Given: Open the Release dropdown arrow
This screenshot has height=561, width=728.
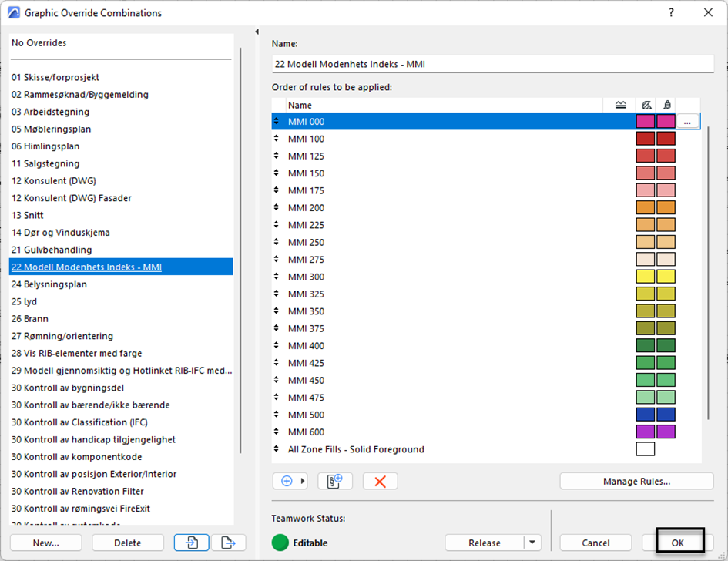Looking at the screenshot, I should (532, 543).
